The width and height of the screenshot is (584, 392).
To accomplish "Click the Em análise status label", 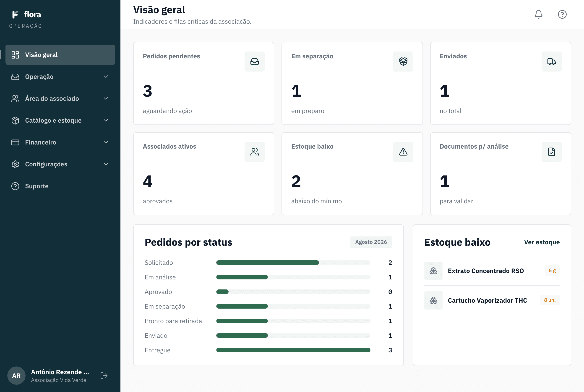I will (160, 277).
